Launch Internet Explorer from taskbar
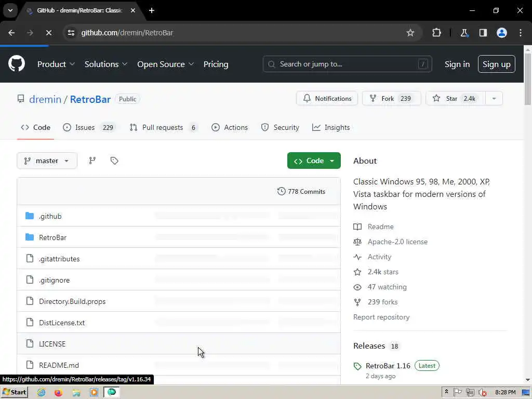The height and width of the screenshot is (399, 532). pos(42,392)
